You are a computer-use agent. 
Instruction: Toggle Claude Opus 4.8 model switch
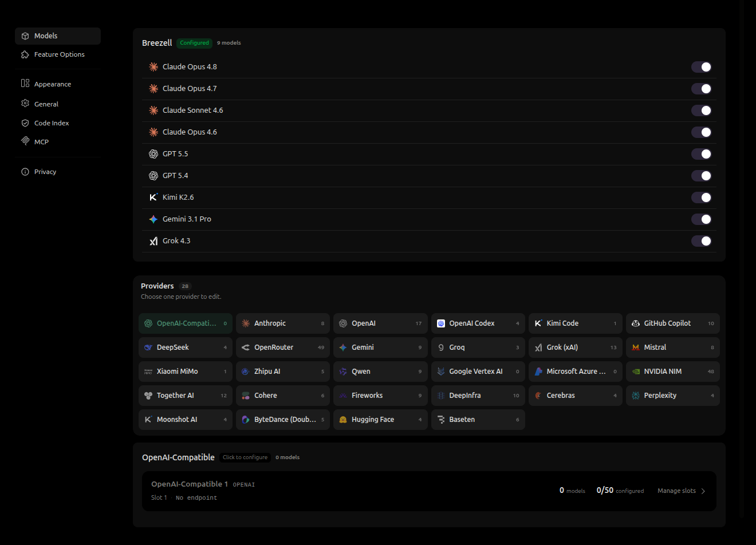click(702, 67)
